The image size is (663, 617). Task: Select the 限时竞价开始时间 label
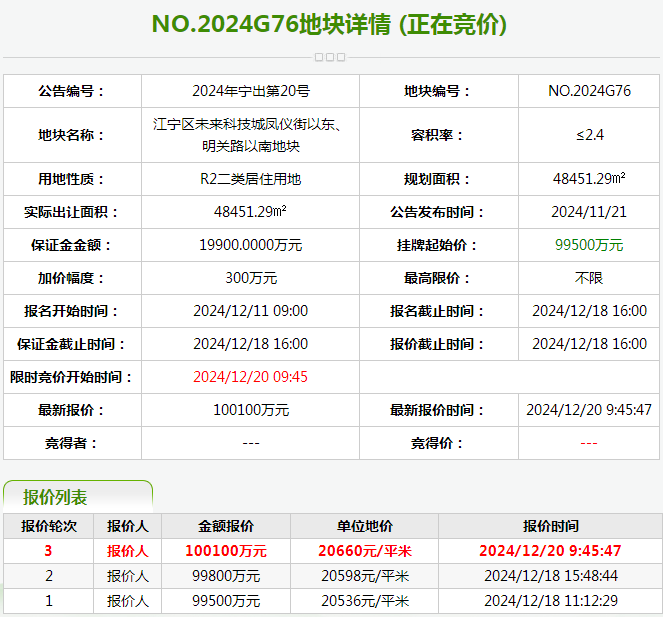[71, 377]
